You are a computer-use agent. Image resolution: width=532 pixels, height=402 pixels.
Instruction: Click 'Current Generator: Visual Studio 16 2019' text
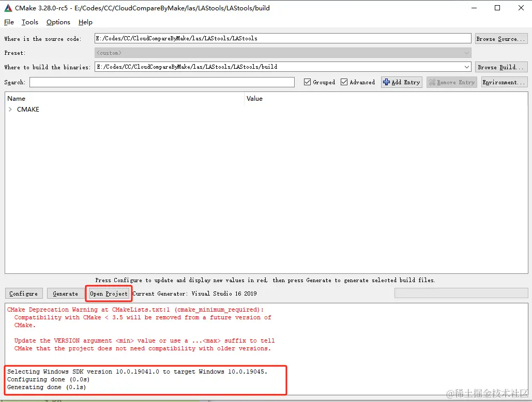click(195, 293)
